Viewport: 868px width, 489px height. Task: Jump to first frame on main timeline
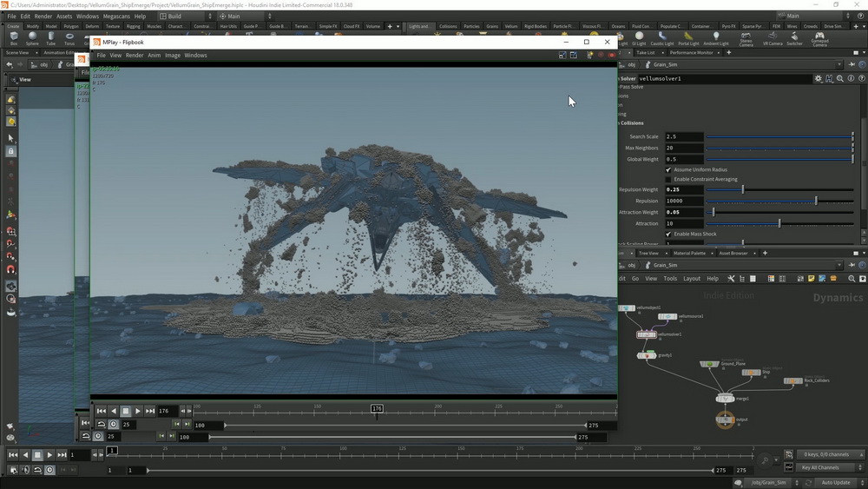pyautogui.click(x=13, y=454)
